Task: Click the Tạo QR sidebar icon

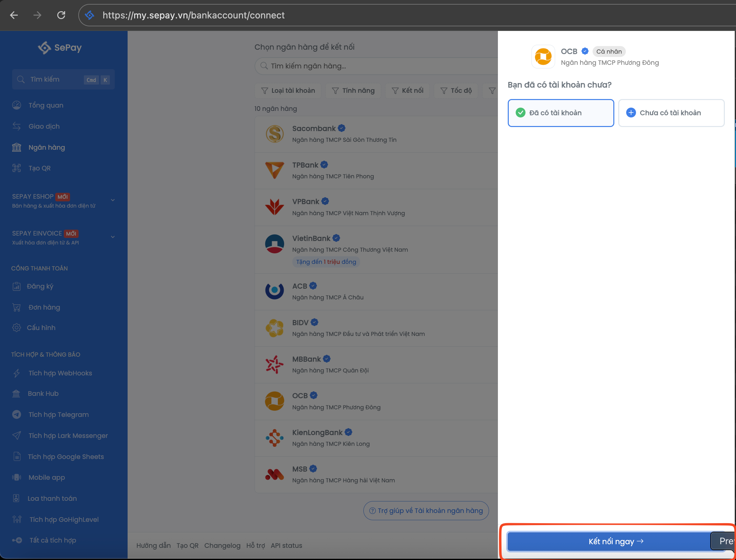Action: tap(17, 168)
